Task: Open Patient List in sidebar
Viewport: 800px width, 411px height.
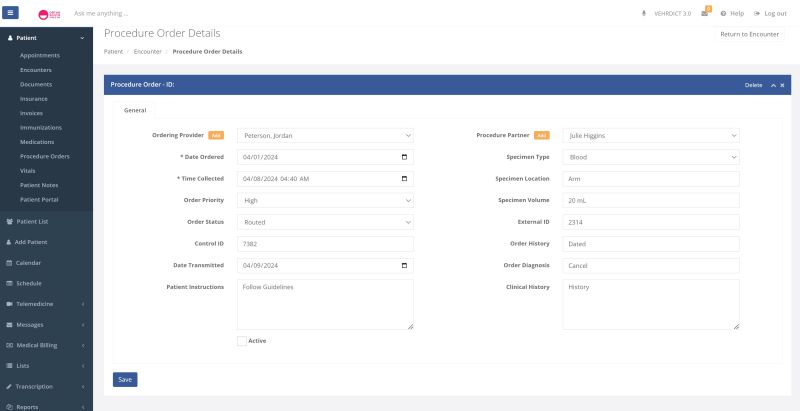Action: coord(31,221)
